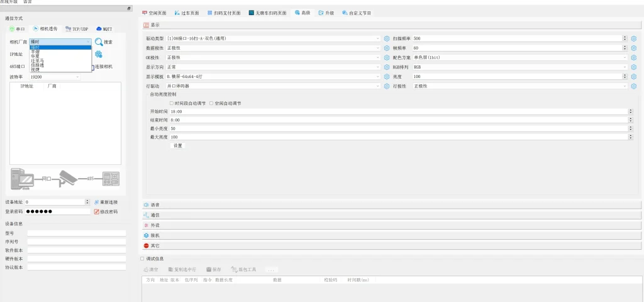The width and height of the screenshot is (644, 302).
Task: Click the magnifier 搜索 search icon
Action: [x=99, y=42]
